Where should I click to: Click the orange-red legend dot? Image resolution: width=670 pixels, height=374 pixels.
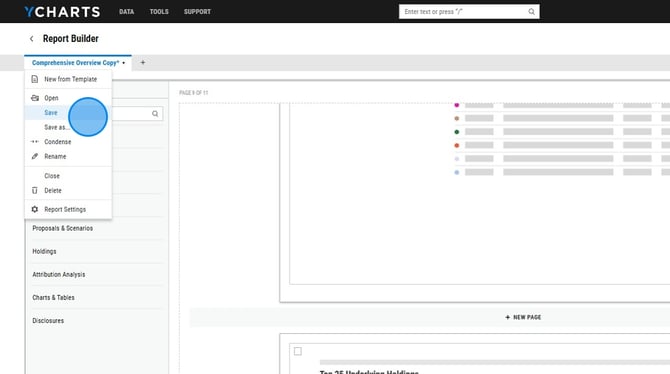tap(457, 145)
